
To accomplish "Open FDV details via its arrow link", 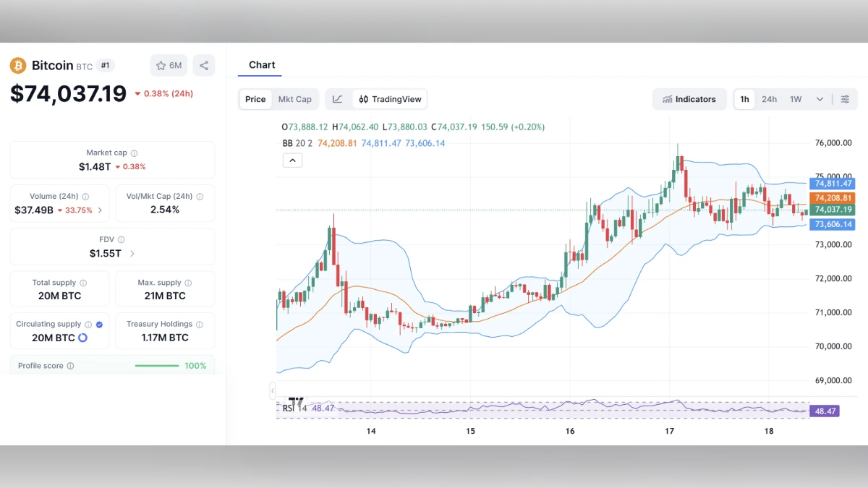I will [132, 252].
